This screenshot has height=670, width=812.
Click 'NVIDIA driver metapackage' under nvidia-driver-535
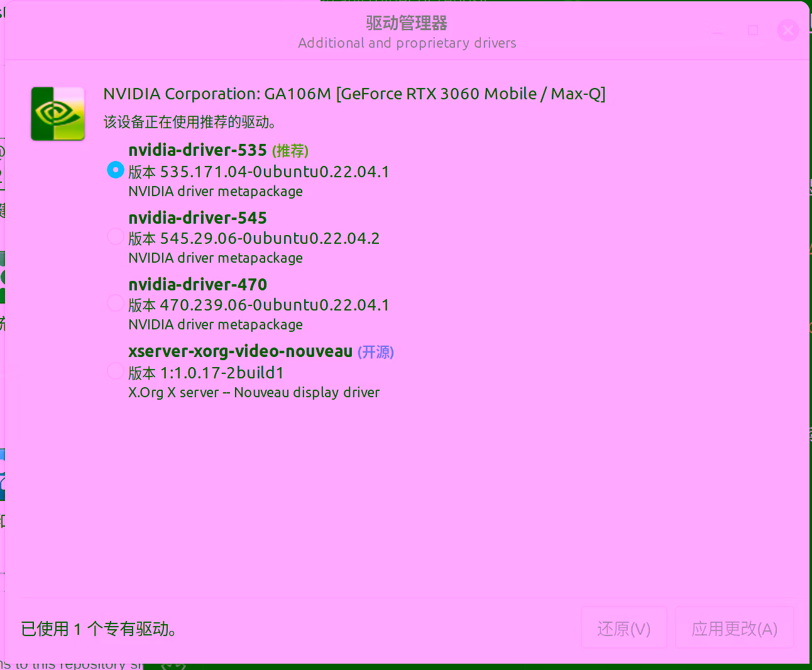pos(216,191)
